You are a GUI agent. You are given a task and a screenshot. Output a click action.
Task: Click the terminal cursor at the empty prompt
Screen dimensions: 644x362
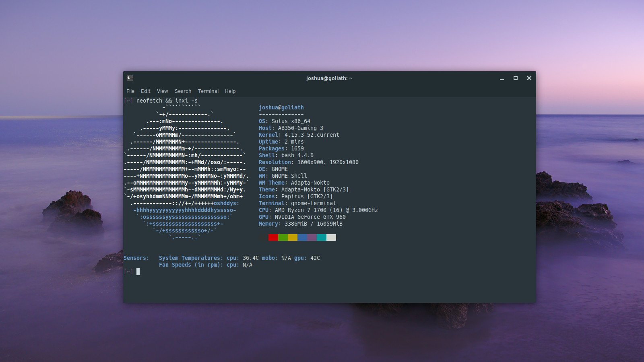[138, 271]
